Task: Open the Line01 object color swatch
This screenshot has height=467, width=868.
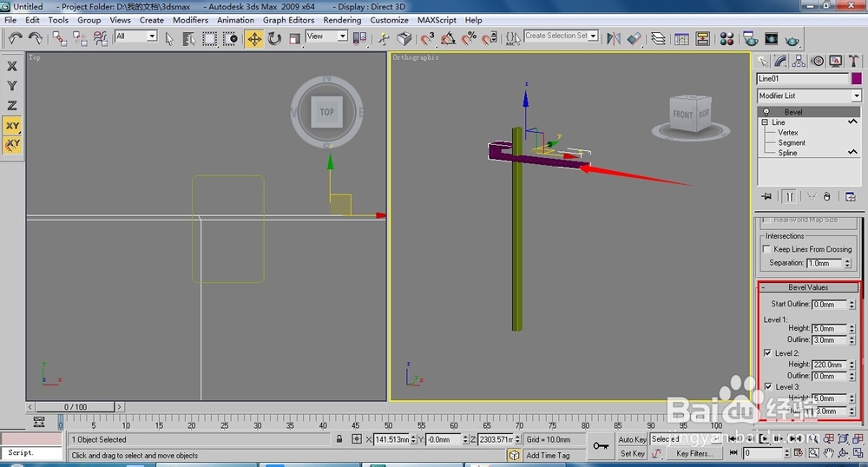Action: [x=857, y=79]
